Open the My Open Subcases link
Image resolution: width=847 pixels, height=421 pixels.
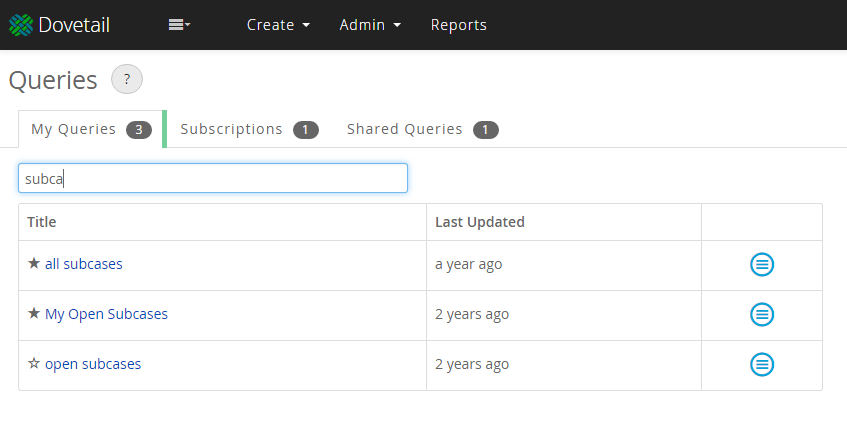106,314
